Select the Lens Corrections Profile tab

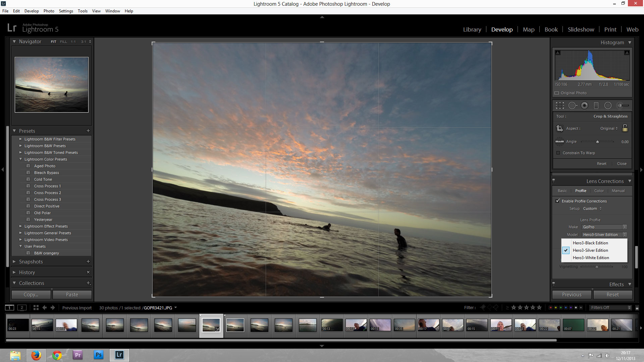pyautogui.click(x=580, y=190)
